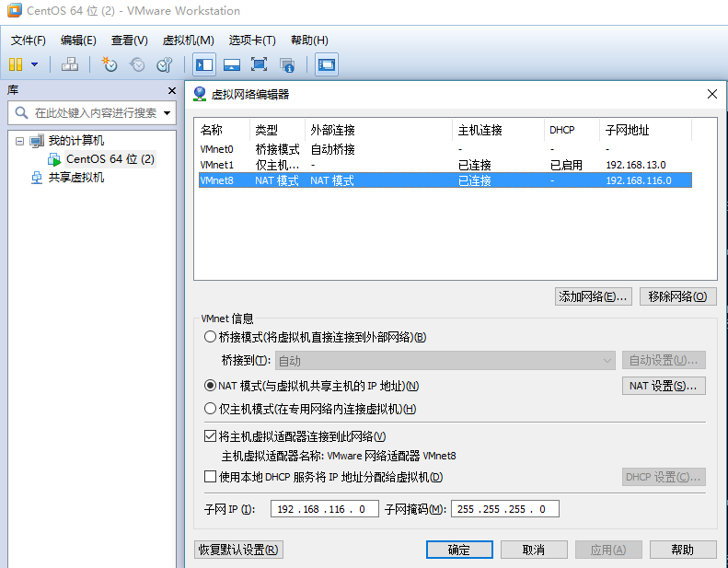Click the 帮助 button in dialog

683,550
